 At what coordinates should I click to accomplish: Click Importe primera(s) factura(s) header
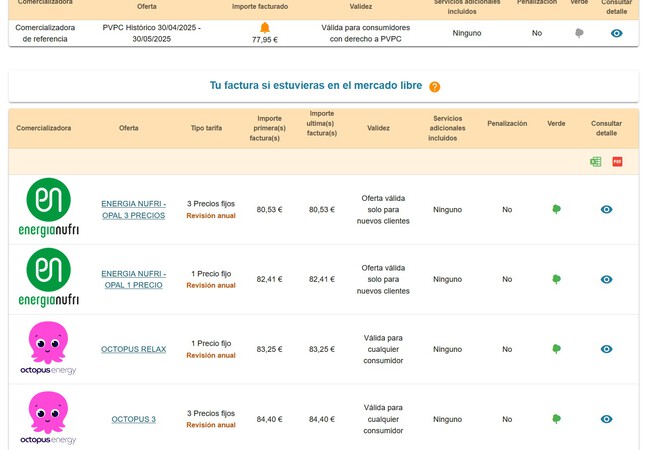[269, 128]
